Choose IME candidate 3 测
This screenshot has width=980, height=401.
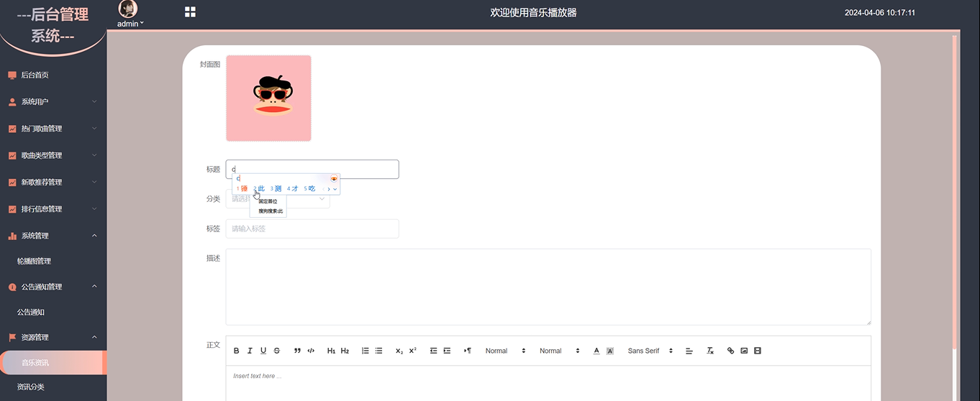click(276, 188)
